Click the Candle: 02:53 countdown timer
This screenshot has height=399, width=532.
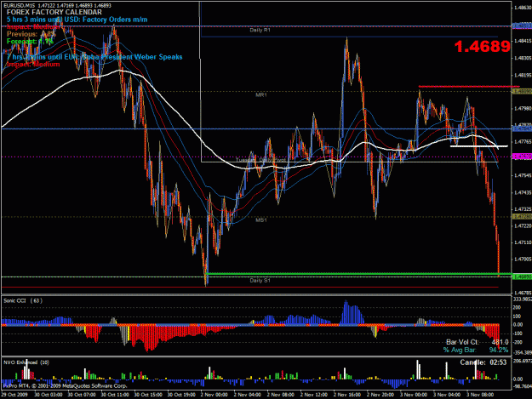pos(483,362)
